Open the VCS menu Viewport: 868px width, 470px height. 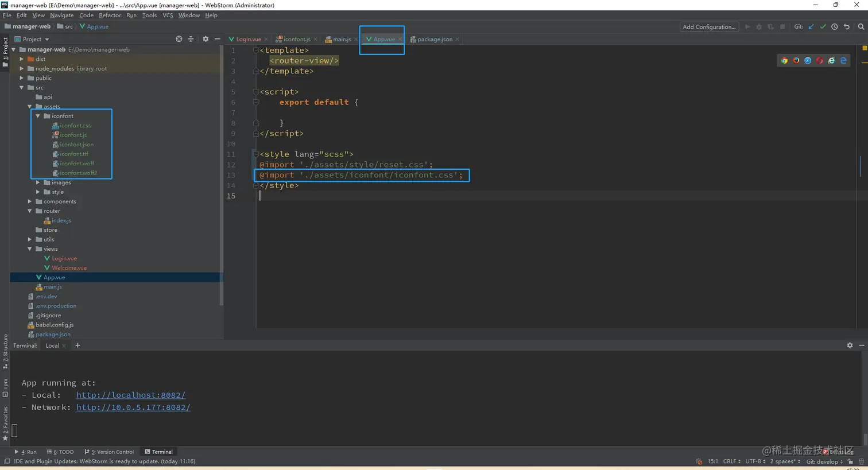pyautogui.click(x=168, y=15)
